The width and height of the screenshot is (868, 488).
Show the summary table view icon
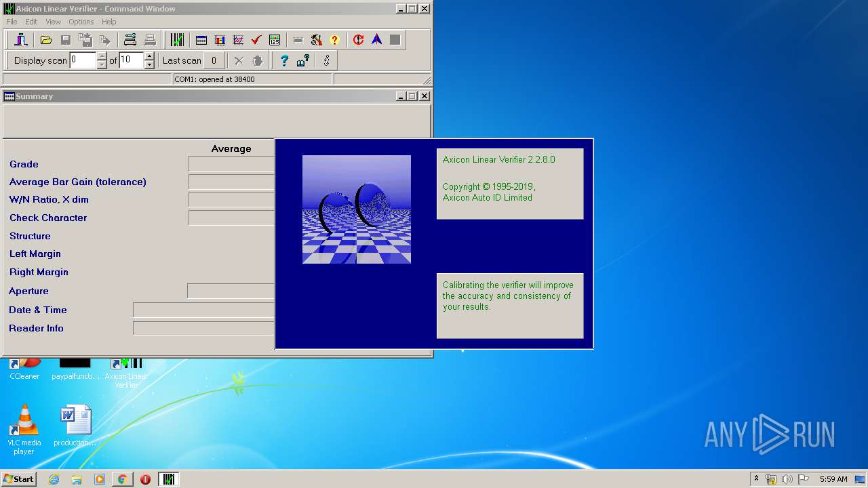click(x=201, y=40)
